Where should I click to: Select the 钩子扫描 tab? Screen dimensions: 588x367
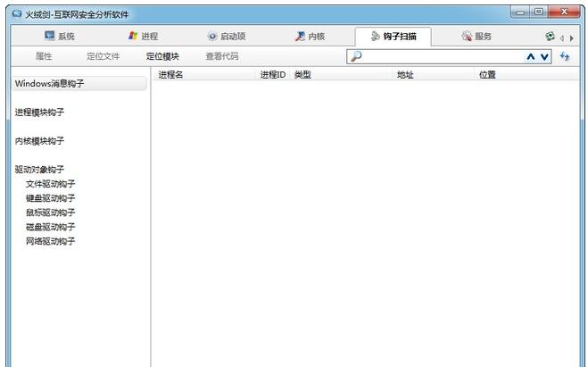[393, 36]
